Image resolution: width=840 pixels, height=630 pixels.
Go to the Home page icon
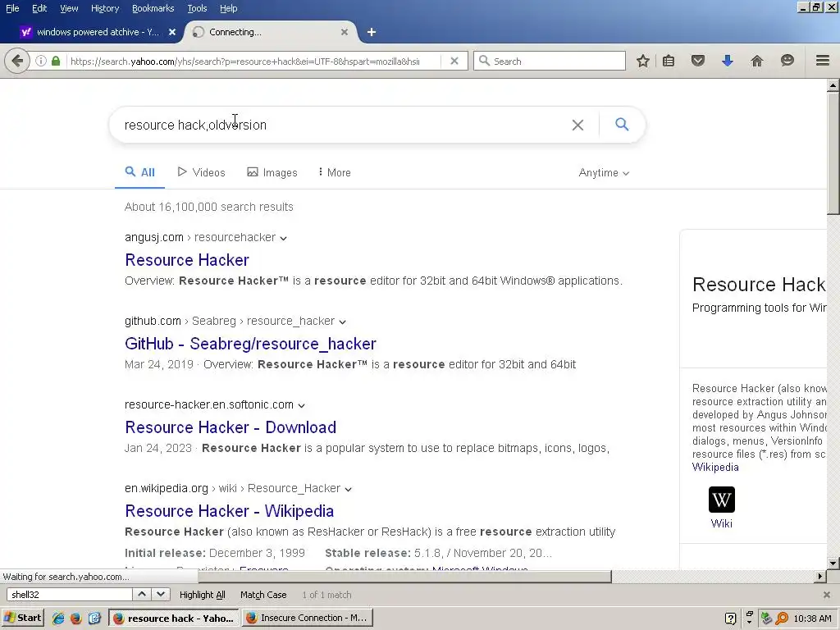(x=756, y=61)
